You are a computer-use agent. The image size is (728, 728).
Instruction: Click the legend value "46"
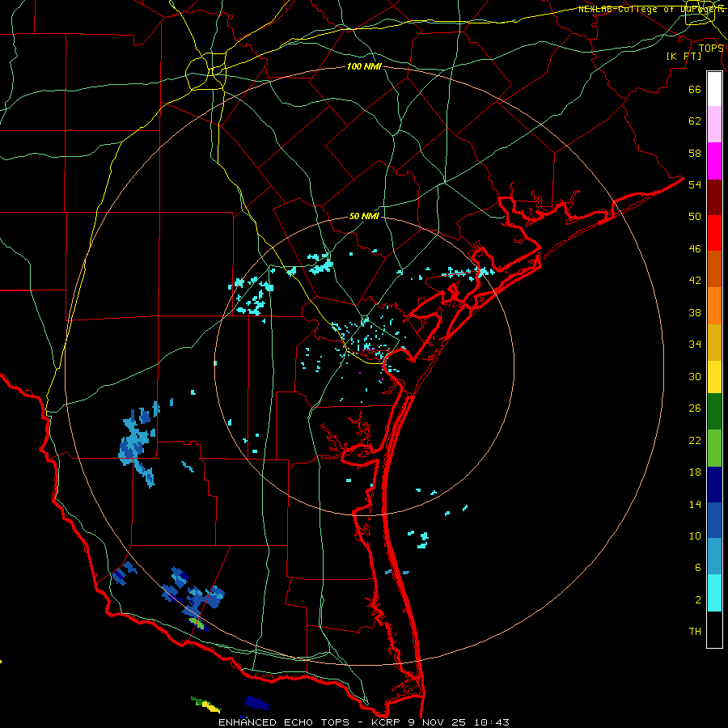695,249
